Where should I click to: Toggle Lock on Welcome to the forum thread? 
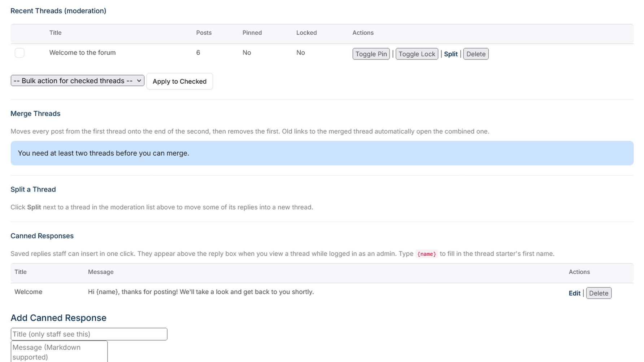point(417,54)
